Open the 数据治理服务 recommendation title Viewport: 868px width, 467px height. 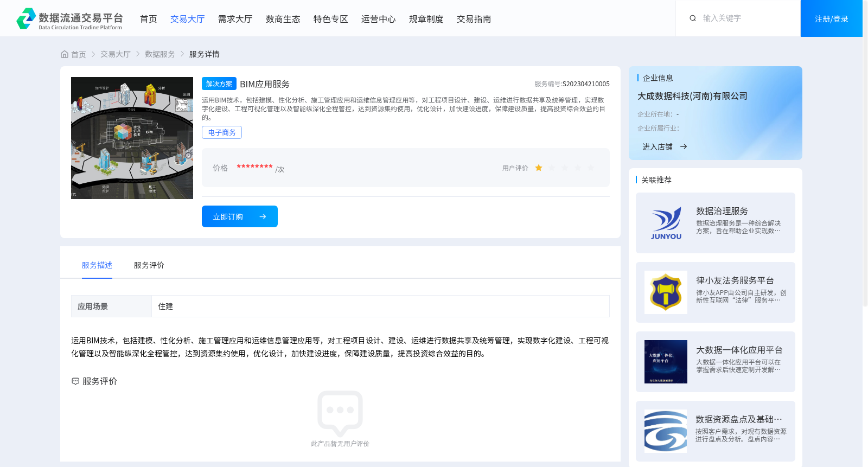[722, 211]
